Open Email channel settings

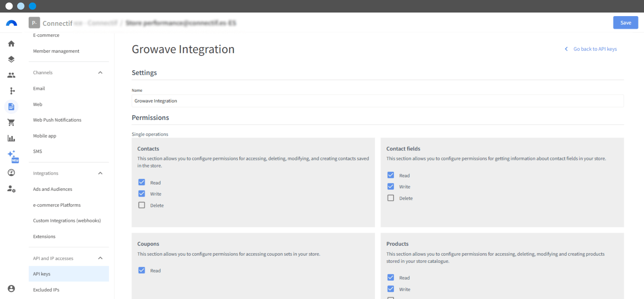point(39,88)
